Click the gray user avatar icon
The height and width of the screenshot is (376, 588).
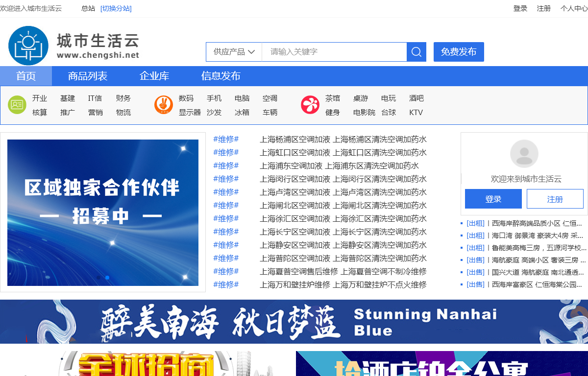(524, 154)
